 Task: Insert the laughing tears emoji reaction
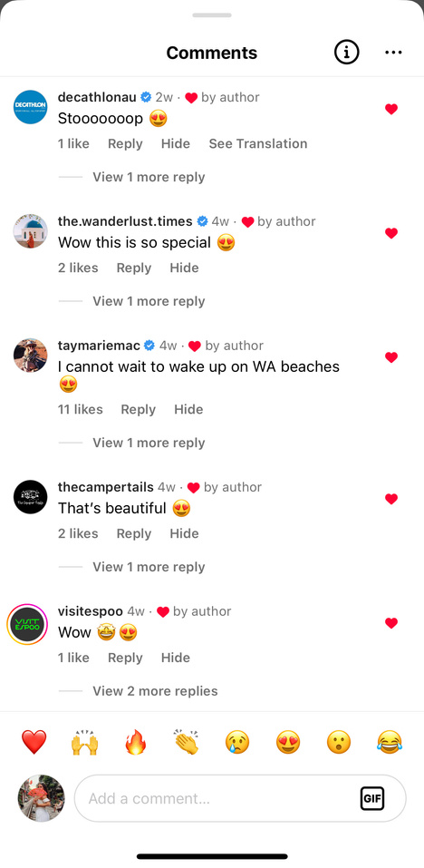pyautogui.click(x=390, y=742)
